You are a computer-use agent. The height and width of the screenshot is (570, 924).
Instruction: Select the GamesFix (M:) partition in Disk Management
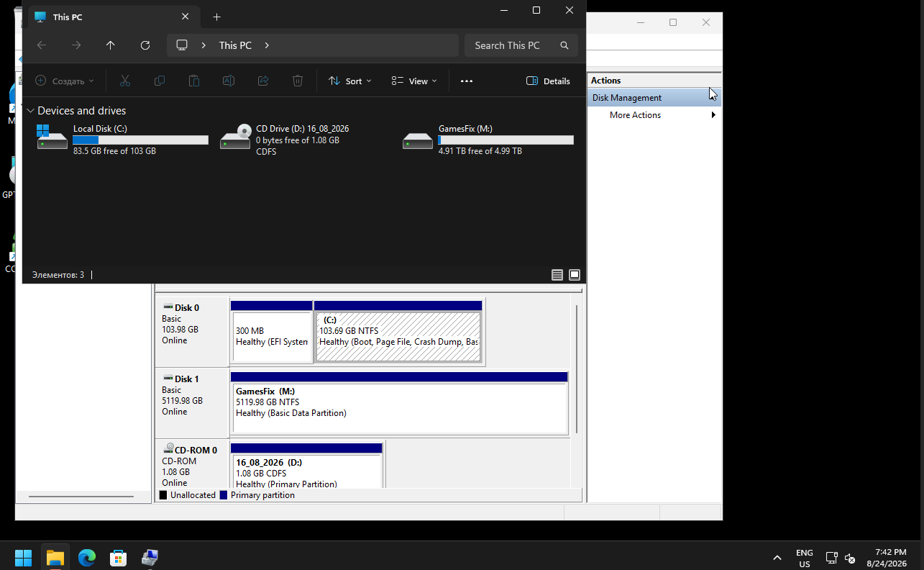point(399,404)
